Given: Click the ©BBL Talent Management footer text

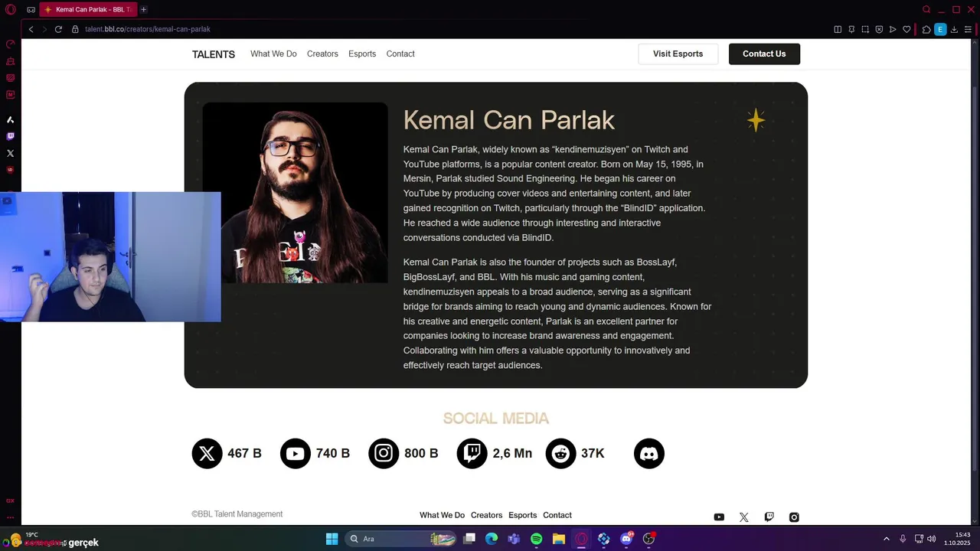Looking at the screenshot, I should (237, 514).
